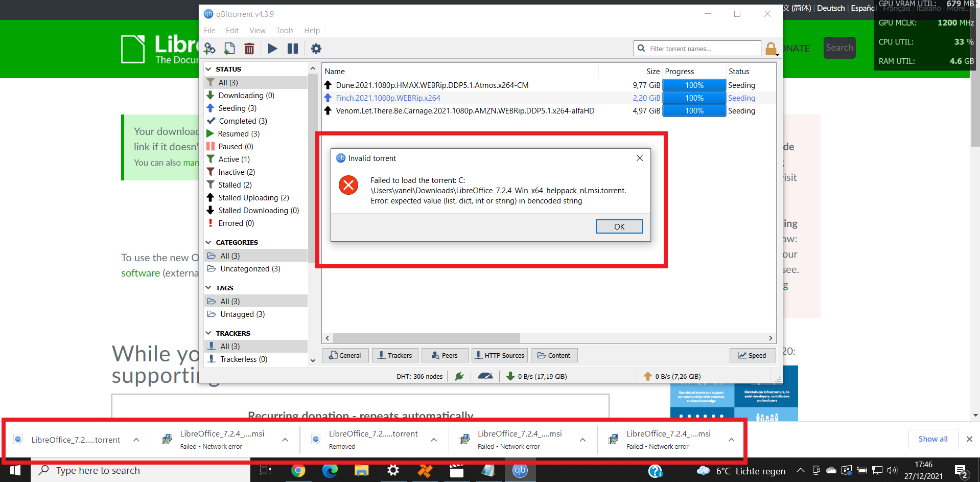Switch to the General tab
Screen dimensions: 980x482
pos(345,355)
